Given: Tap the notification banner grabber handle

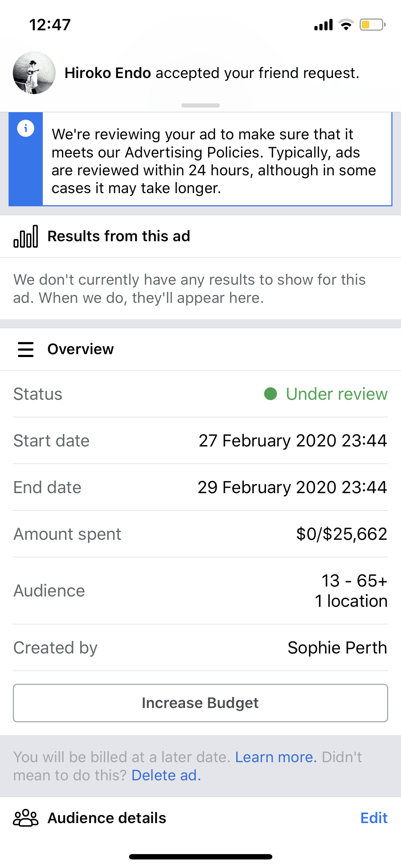Looking at the screenshot, I should click(201, 105).
